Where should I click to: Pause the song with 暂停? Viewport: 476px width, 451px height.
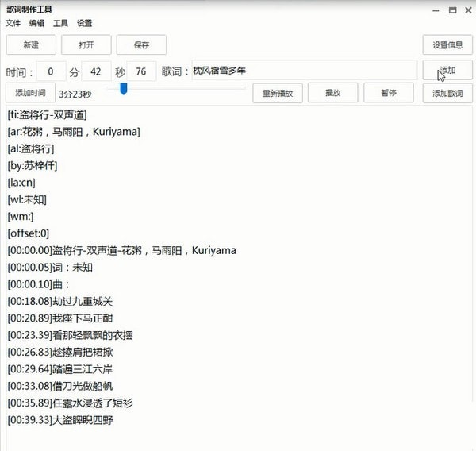pyautogui.click(x=388, y=93)
